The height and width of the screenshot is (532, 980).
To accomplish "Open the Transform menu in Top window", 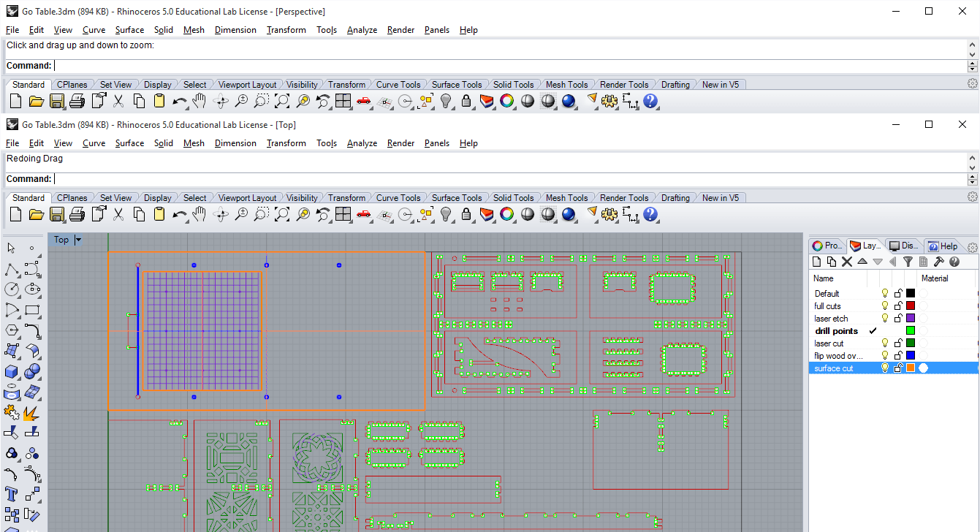I will point(286,143).
